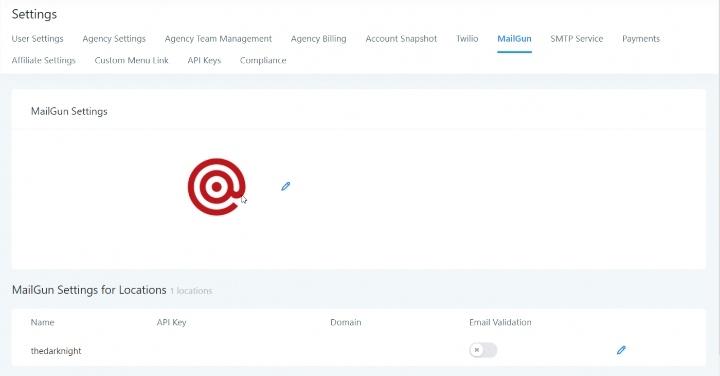Toggle Email Validation for thedarknight
The width and height of the screenshot is (720, 376).
pyautogui.click(x=483, y=350)
